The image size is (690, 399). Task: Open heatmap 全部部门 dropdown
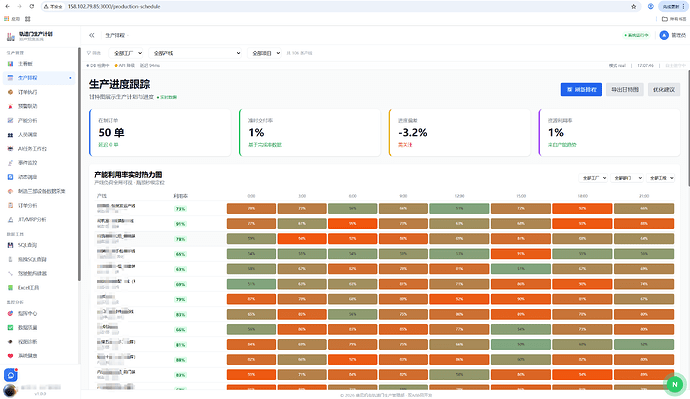pos(627,178)
